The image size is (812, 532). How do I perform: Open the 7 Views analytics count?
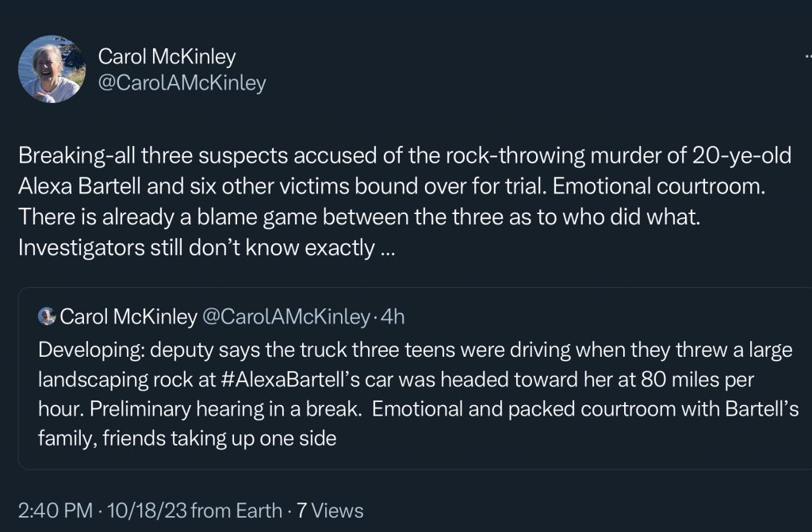[x=330, y=510]
